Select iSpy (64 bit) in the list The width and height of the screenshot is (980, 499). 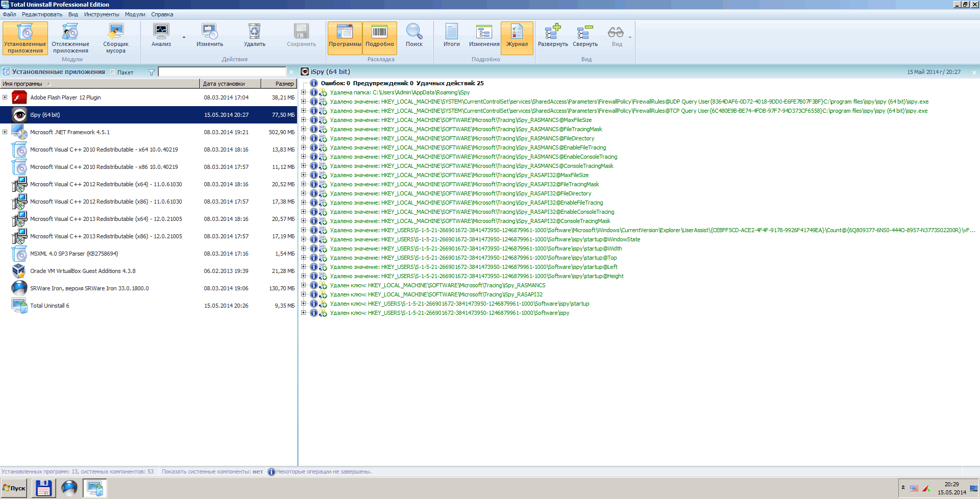pos(149,115)
